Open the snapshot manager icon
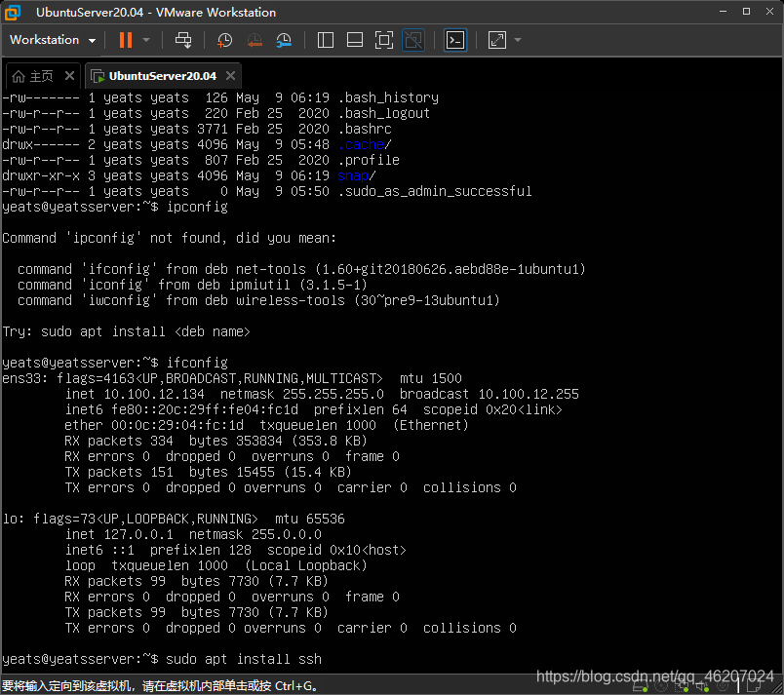 coord(284,40)
